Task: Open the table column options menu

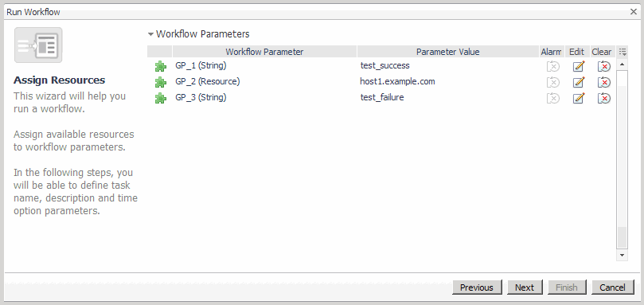Action: click(623, 52)
